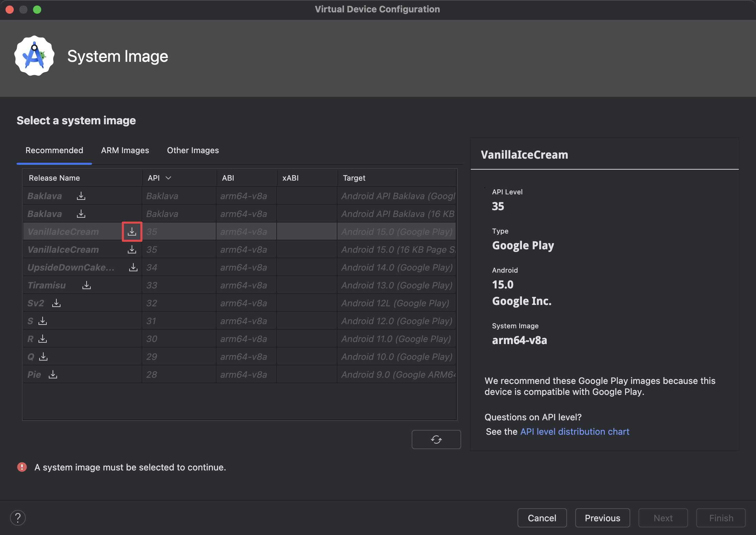Download the Sv2 Android 12L image

[x=56, y=303]
